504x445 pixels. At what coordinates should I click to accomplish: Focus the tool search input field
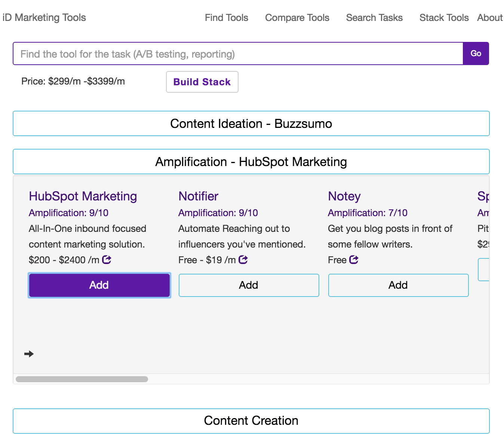pos(238,53)
